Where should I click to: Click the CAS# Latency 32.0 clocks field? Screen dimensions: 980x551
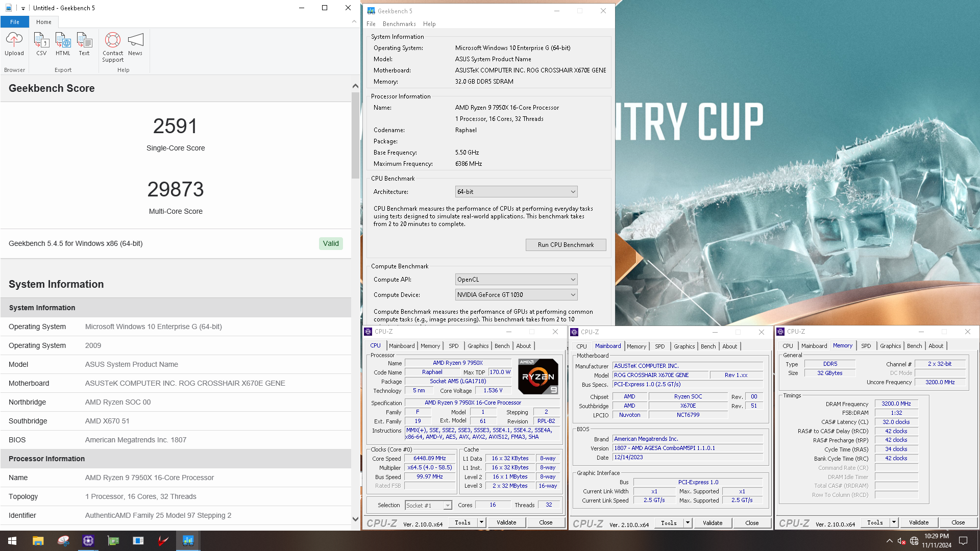[x=896, y=422]
